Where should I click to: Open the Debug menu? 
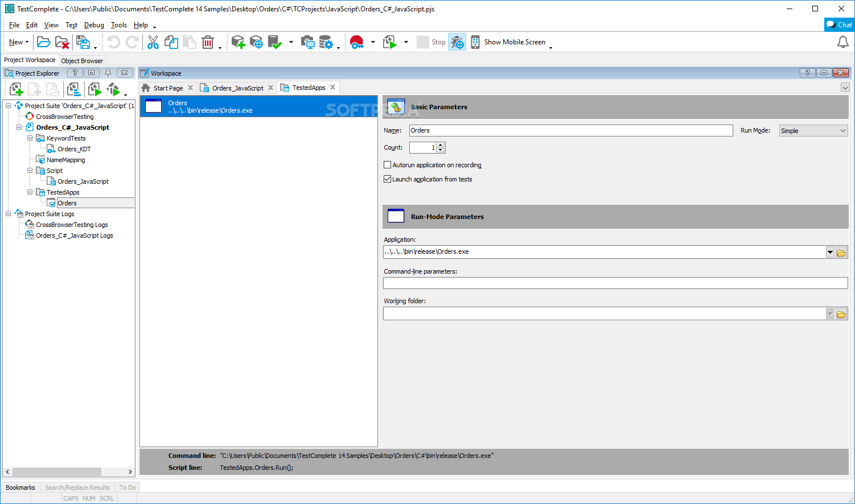[94, 25]
